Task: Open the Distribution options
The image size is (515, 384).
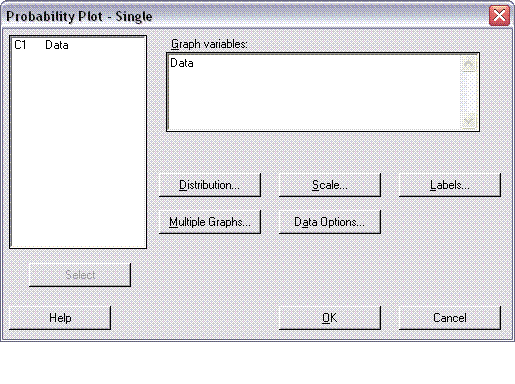Action: [210, 185]
